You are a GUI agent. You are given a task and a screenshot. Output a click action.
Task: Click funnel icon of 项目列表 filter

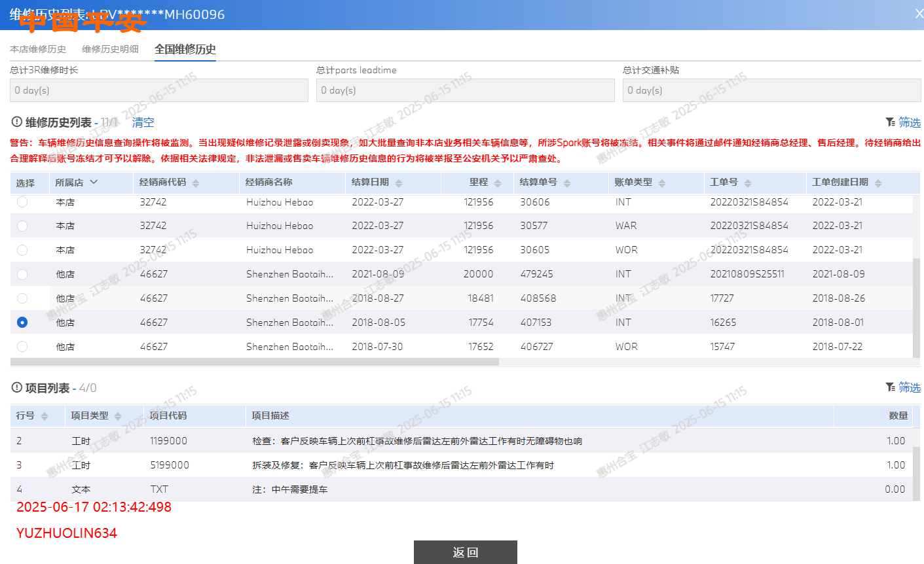pos(890,387)
